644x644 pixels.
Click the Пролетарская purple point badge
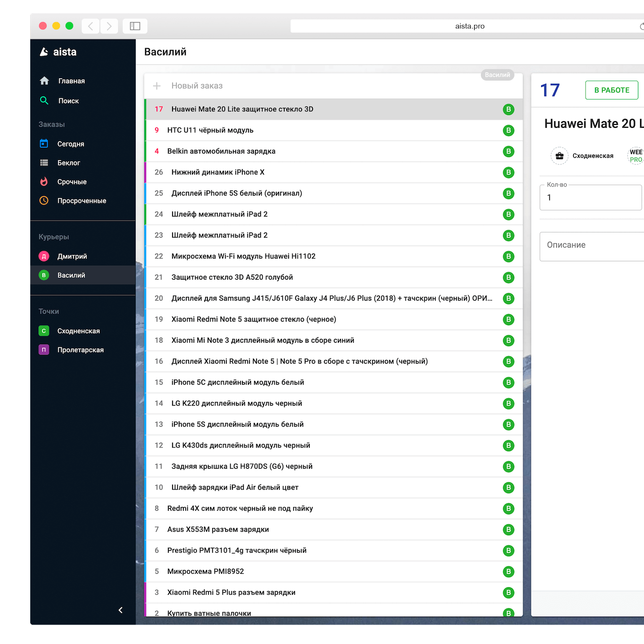point(44,350)
